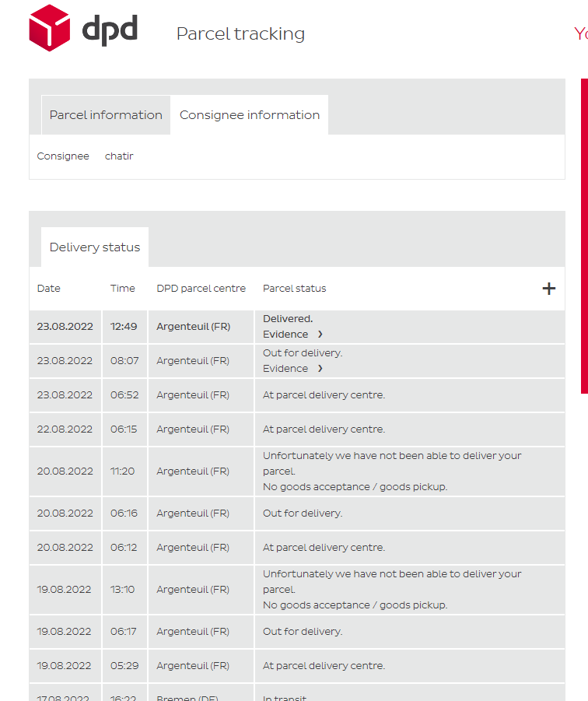Open Evidence link under Delivered status
This screenshot has height=701, width=588.
tap(285, 335)
